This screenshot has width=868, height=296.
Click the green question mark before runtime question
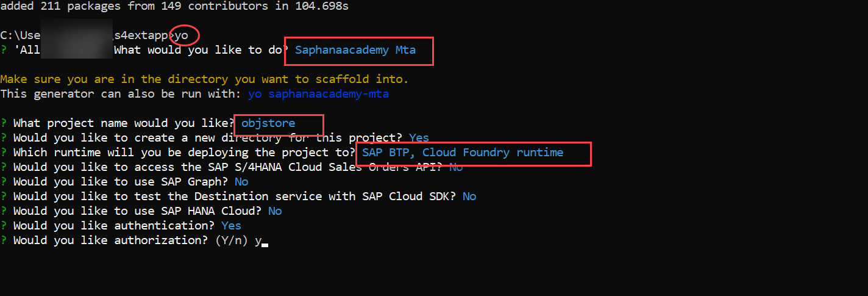(x=4, y=153)
